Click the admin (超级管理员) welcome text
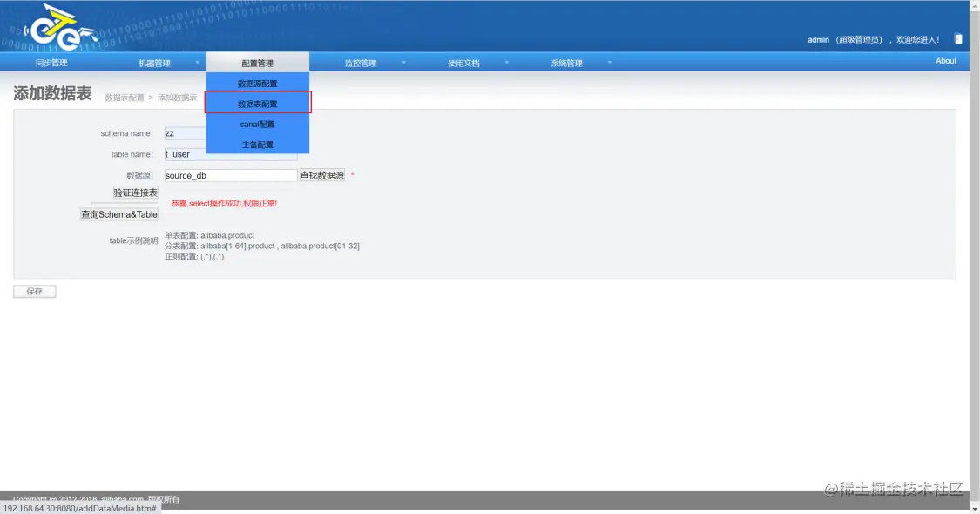This screenshot has height=514, width=980. pos(873,39)
